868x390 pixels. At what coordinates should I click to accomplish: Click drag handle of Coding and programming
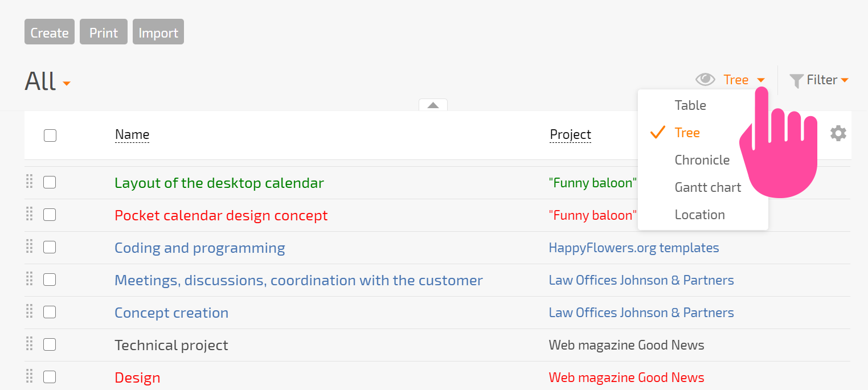click(x=30, y=247)
